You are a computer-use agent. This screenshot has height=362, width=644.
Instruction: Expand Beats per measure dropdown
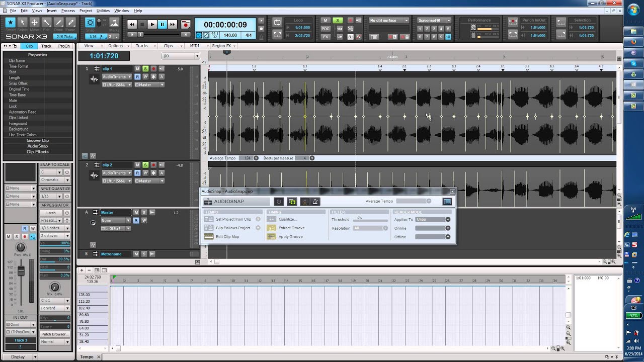pyautogui.click(x=312, y=158)
